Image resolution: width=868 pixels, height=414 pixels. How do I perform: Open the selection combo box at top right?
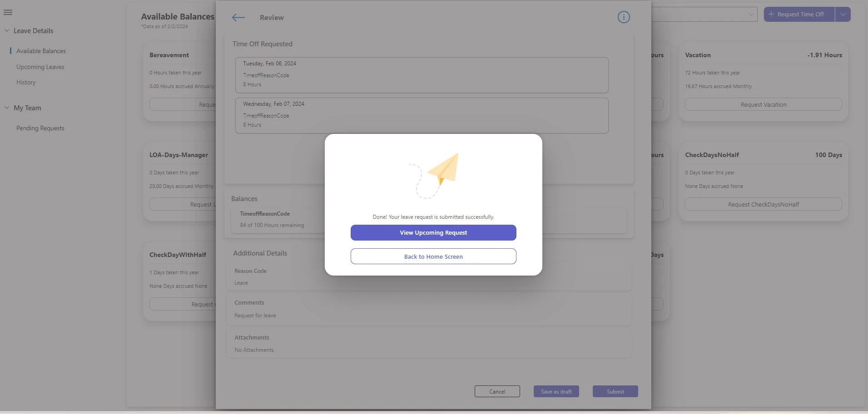point(751,14)
